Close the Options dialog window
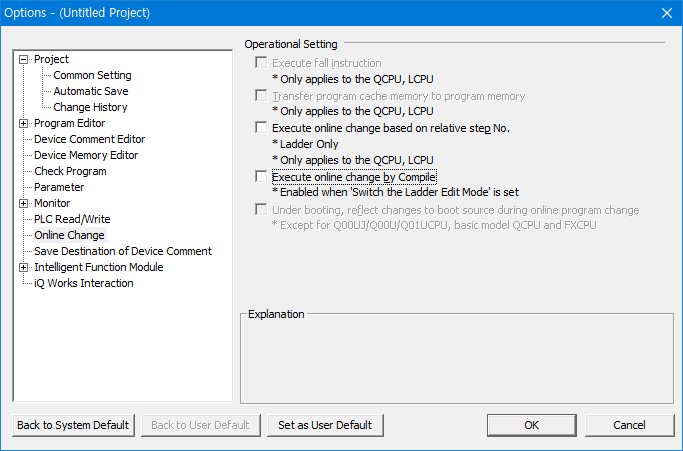The image size is (683, 451). click(666, 13)
